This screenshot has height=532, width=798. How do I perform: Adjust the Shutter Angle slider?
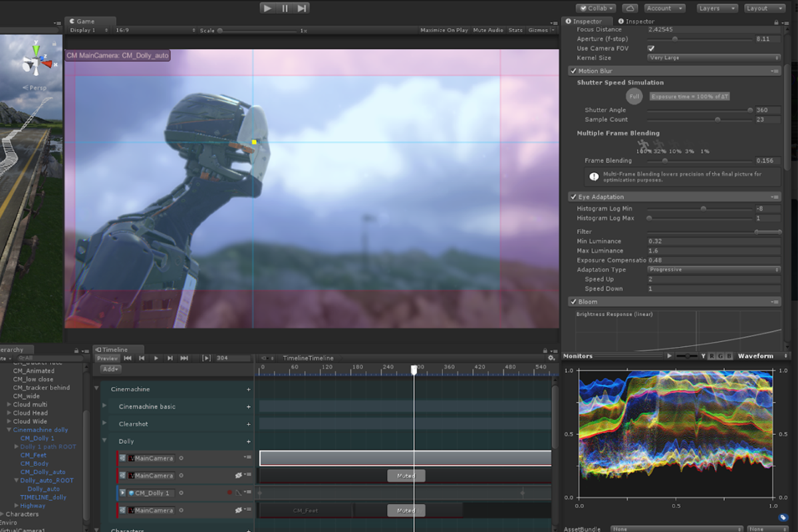pyautogui.click(x=700, y=110)
